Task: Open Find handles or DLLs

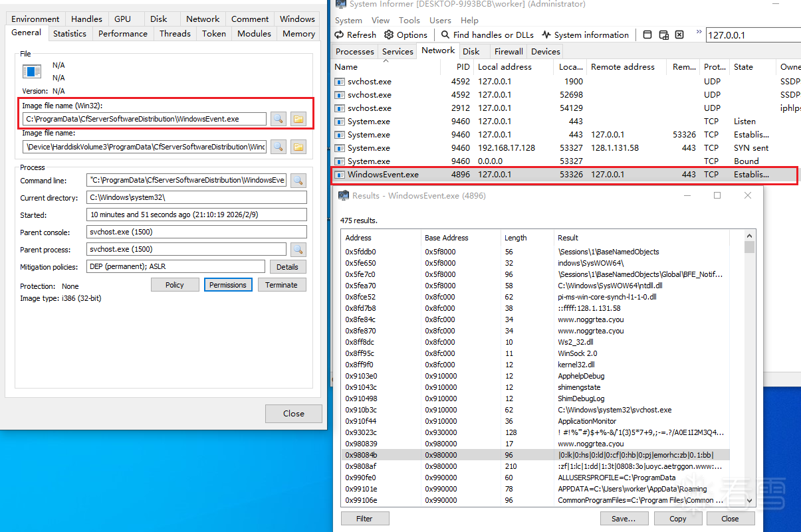Action: (x=487, y=35)
